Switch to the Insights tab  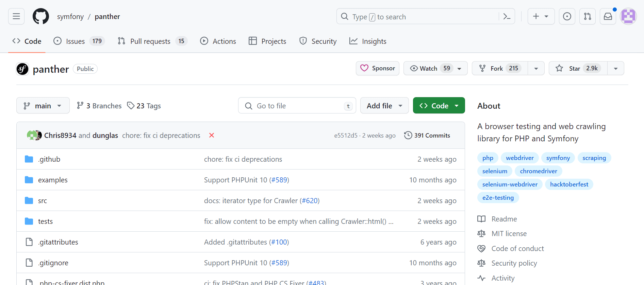pos(368,41)
